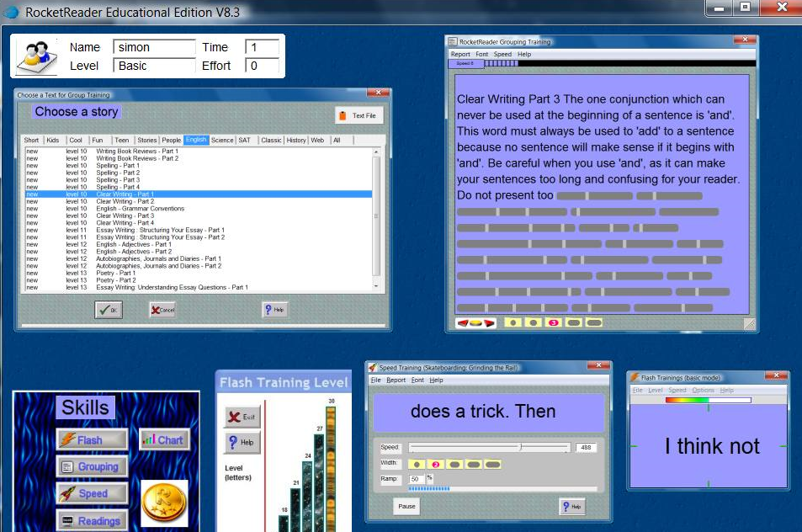802x532 pixels.
Task: Switch to the SAT story tab
Action: click(245, 141)
